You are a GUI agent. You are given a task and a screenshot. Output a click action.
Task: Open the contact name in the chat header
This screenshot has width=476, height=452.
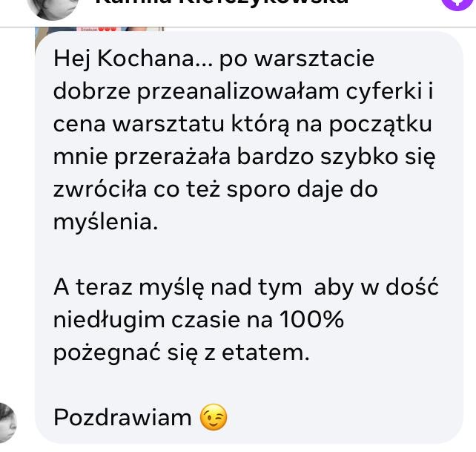(222, 2)
